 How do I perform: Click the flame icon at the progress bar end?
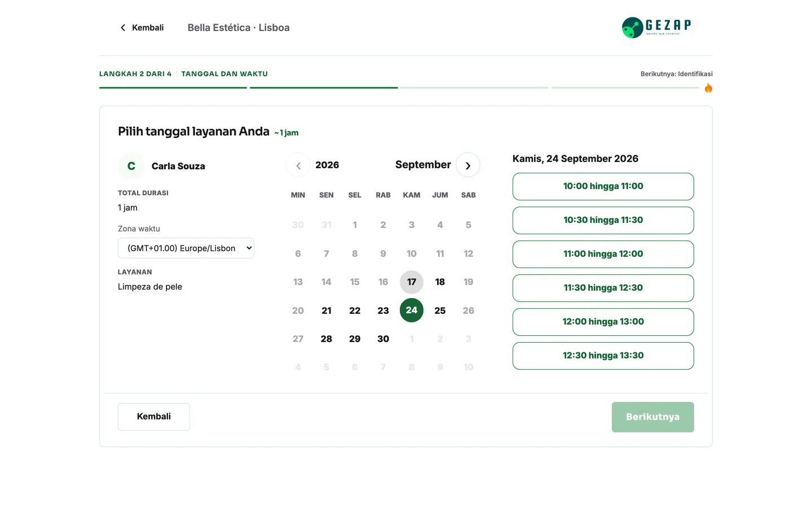[x=708, y=87]
